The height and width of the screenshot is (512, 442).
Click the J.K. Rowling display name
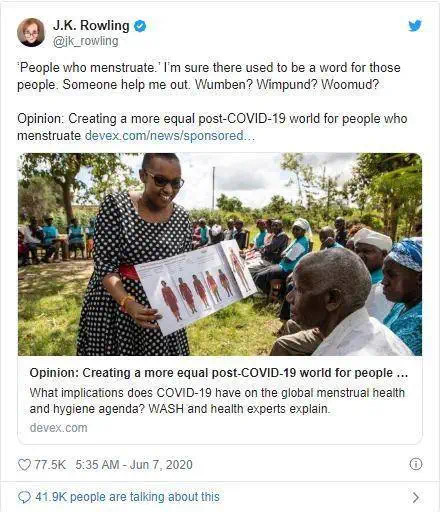pyautogui.click(x=91, y=25)
